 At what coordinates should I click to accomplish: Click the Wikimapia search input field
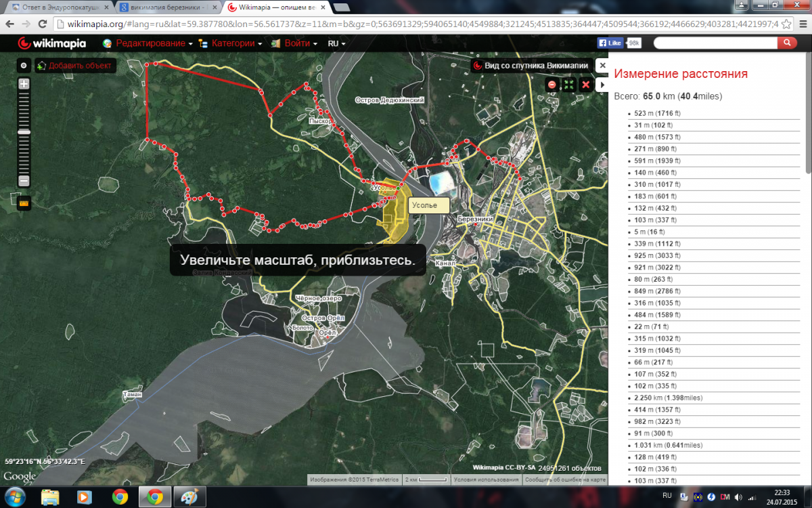click(x=714, y=43)
